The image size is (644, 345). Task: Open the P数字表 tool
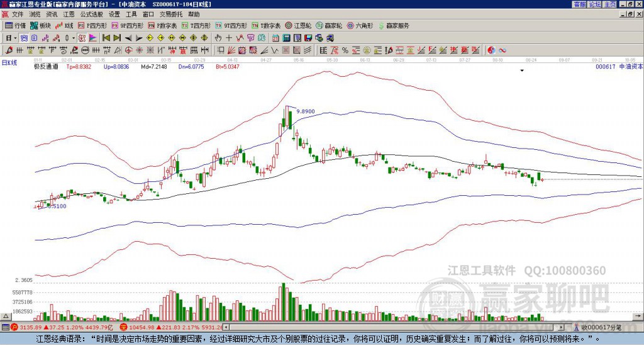coord(163,25)
